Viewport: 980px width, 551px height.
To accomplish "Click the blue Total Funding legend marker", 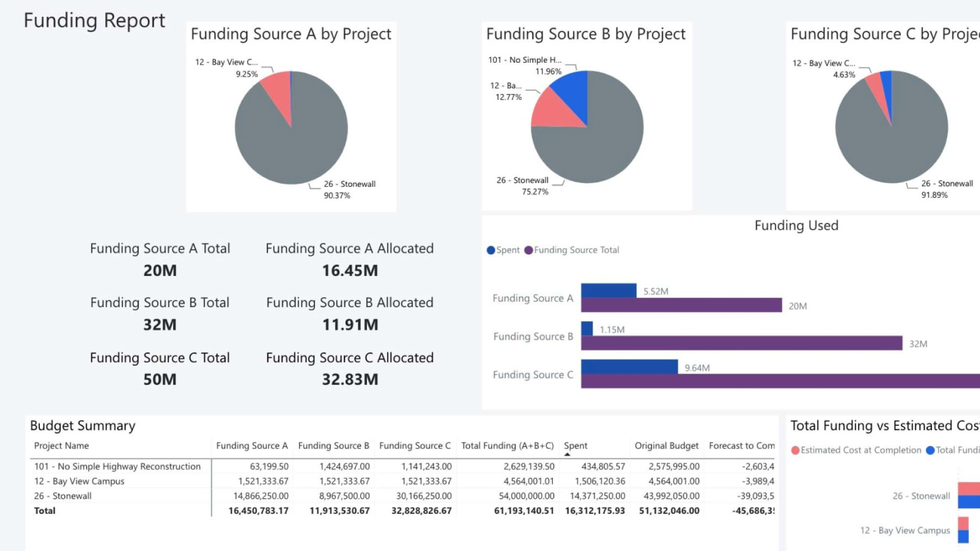I will click(930, 450).
